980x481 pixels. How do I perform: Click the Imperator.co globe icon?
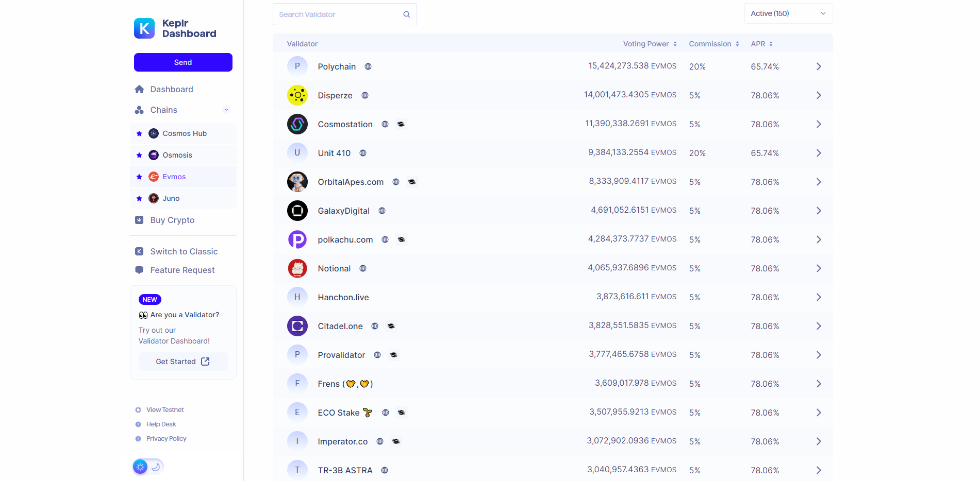(x=380, y=441)
